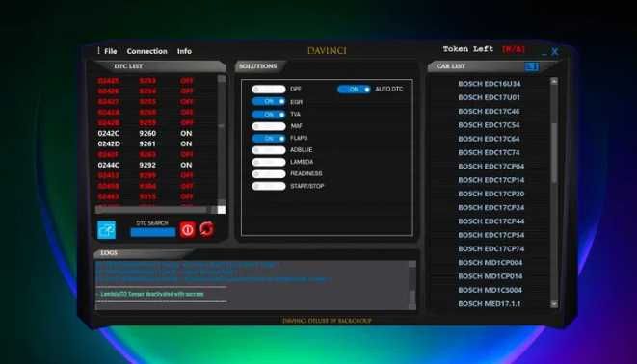
Task: Select BOSCH MED17.1.1 in car list
Action: coord(490,304)
